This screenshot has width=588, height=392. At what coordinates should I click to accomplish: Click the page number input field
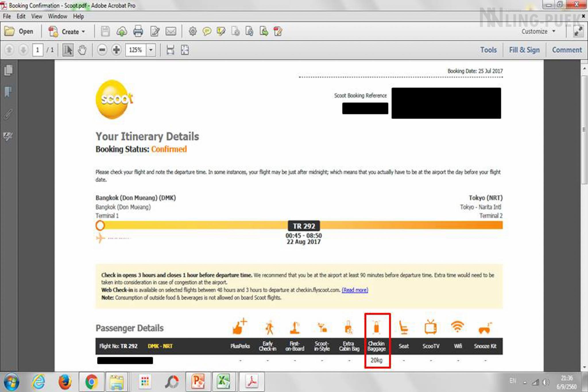(38, 50)
